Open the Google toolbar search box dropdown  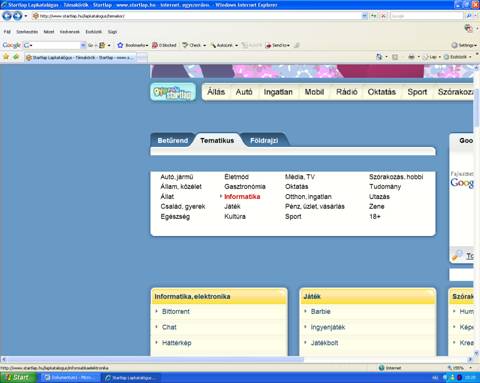click(83, 45)
